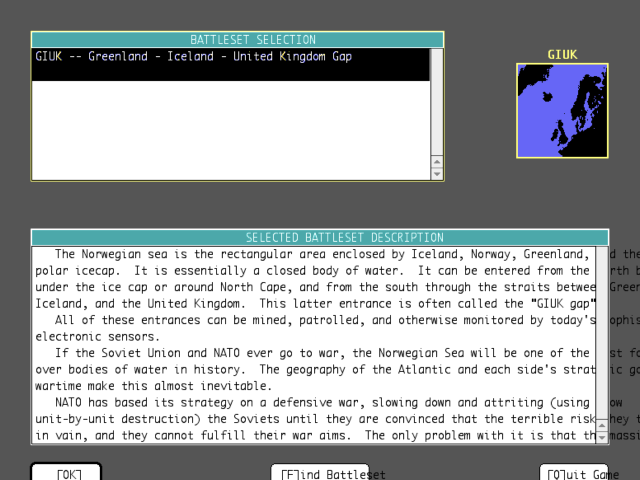Click the line starting "The Norwegian sea is"

pyautogui.click(x=322, y=254)
